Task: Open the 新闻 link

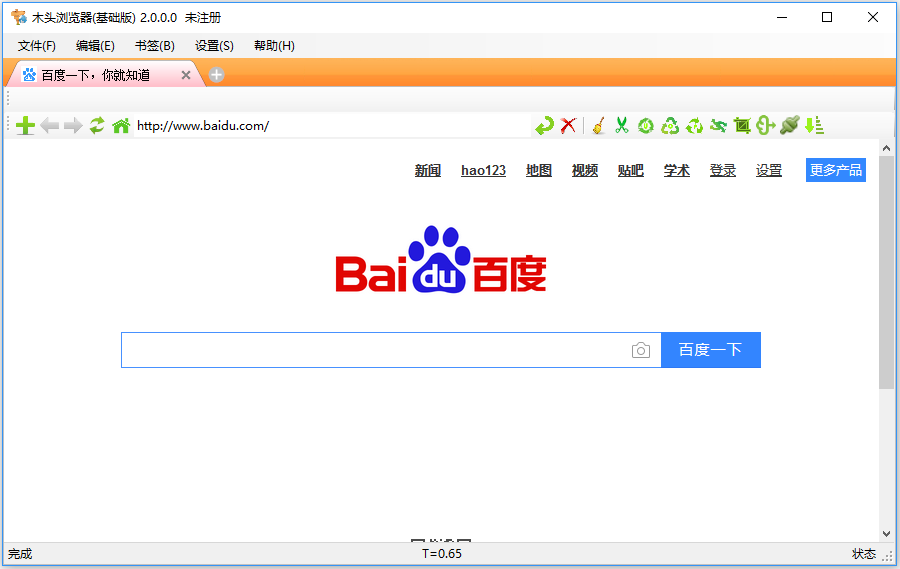Action: pos(428,171)
